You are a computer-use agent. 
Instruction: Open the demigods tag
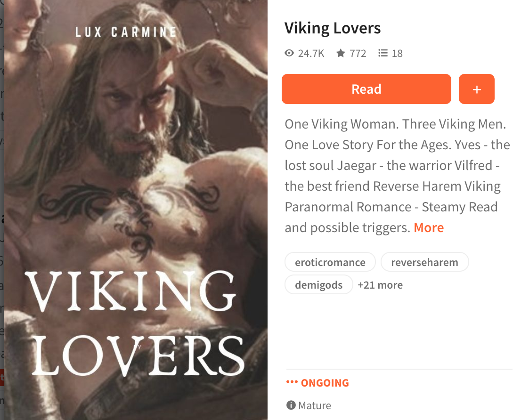[318, 284]
